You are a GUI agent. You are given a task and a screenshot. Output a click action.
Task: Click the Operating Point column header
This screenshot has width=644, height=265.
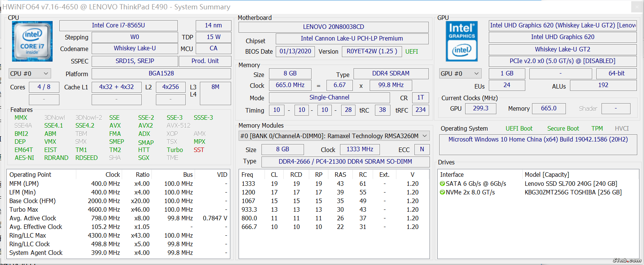30,175
